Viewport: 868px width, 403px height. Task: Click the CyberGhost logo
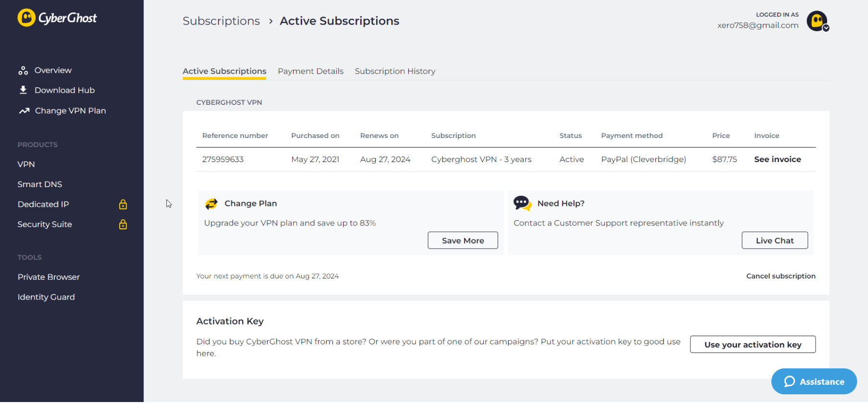tap(57, 18)
